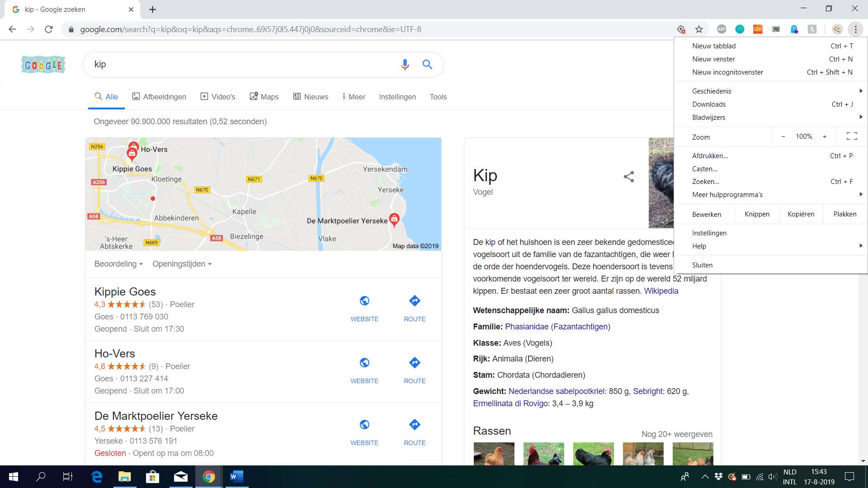Image resolution: width=868 pixels, height=488 pixels.
Task: Choose Afdrukken from the menu
Action: tap(771, 156)
